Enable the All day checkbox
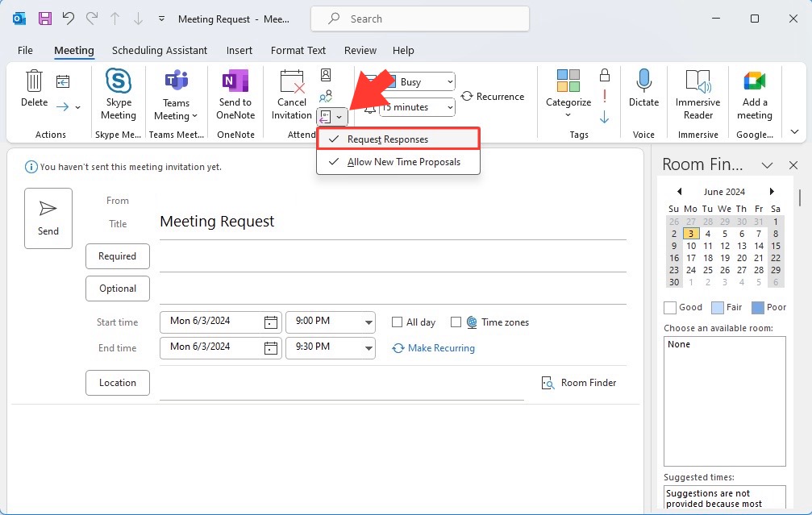Image resolution: width=812 pixels, height=515 pixels. click(398, 322)
